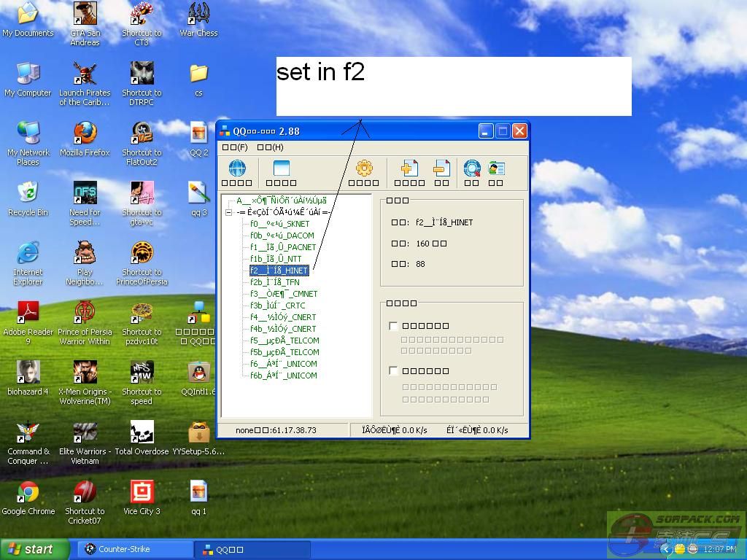Screen dimensions: 747x560
Task: Click the user contact card toolbar icon
Action: click(496, 168)
